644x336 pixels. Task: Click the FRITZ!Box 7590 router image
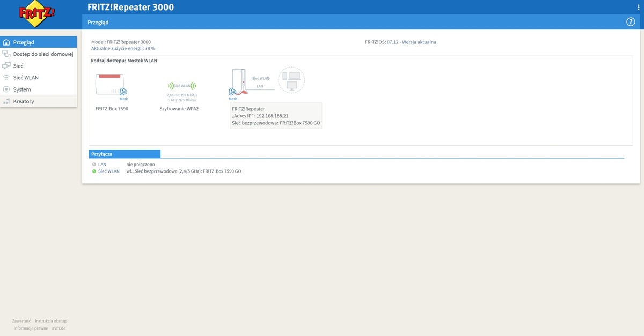point(110,85)
